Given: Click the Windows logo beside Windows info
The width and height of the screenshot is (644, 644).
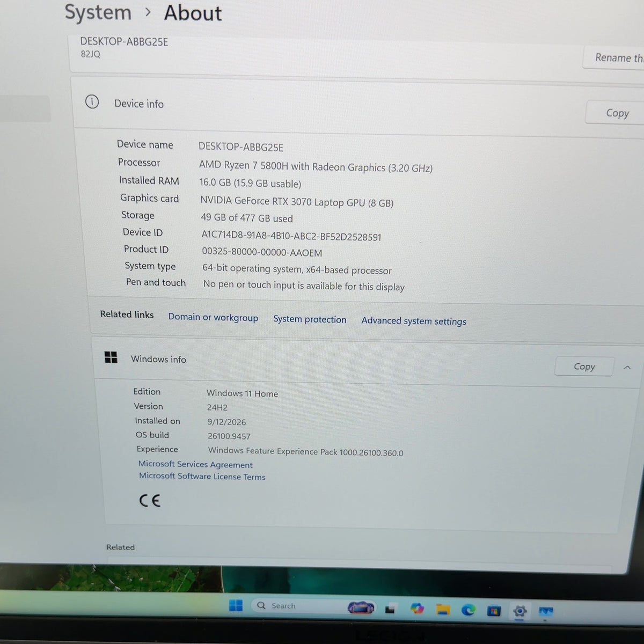Looking at the screenshot, I should click(x=111, y=357).
